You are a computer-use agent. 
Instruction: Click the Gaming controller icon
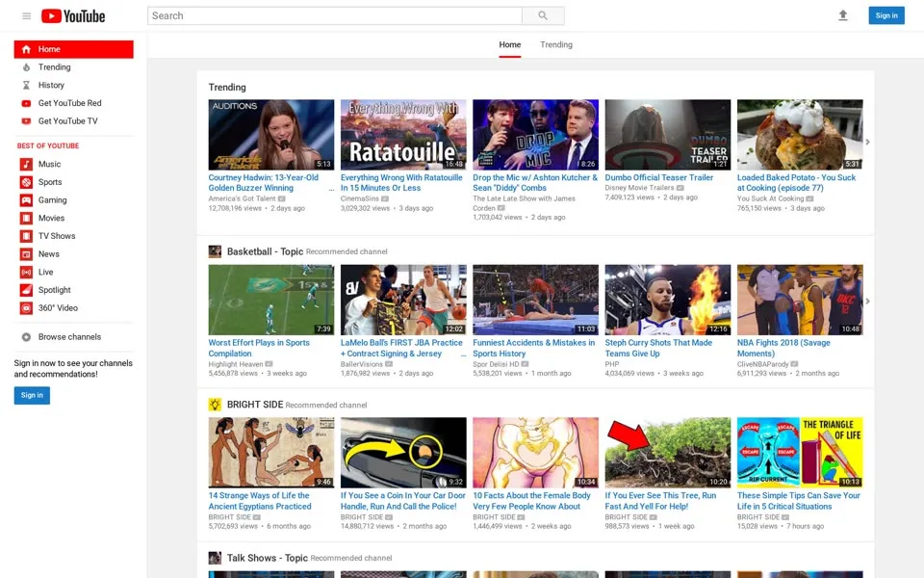(x=26, y=200)
